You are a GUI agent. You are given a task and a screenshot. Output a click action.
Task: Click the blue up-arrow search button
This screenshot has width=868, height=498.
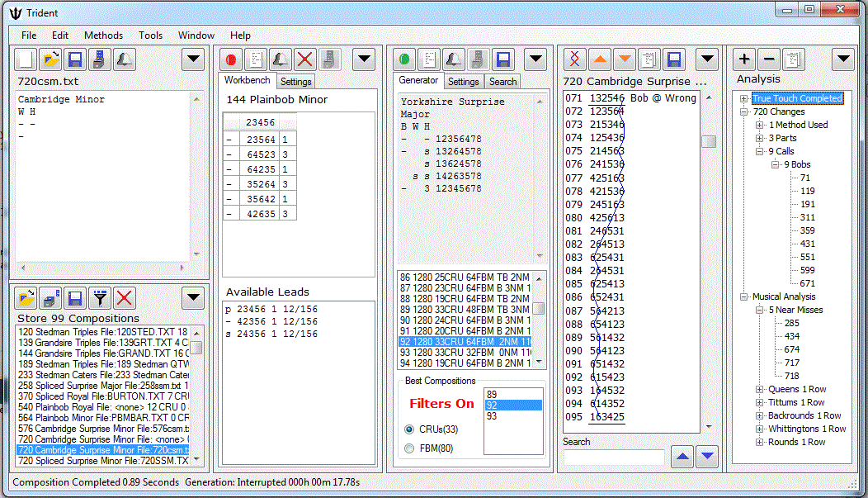pos(682,457)
